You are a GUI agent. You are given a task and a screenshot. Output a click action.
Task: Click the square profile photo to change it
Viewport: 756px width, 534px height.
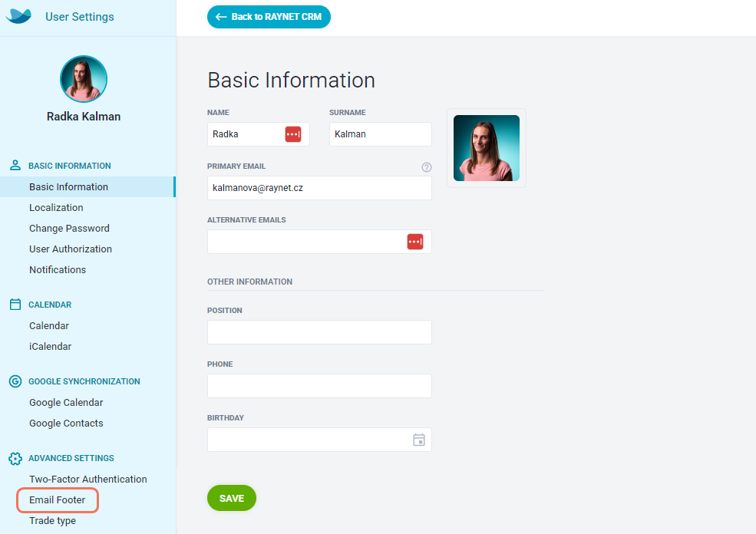[x=487, y=148]
